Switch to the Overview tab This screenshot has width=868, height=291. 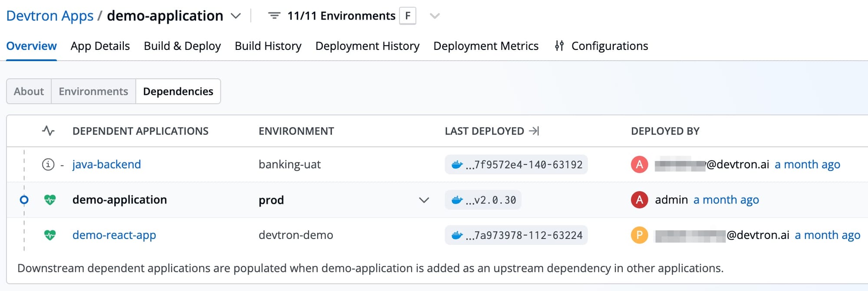coord(31,46)
